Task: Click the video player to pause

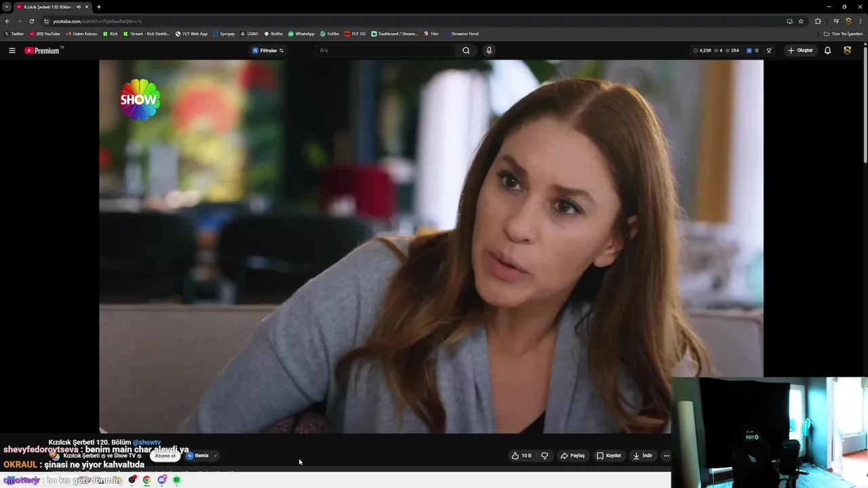Action: [x=431, y=247]
